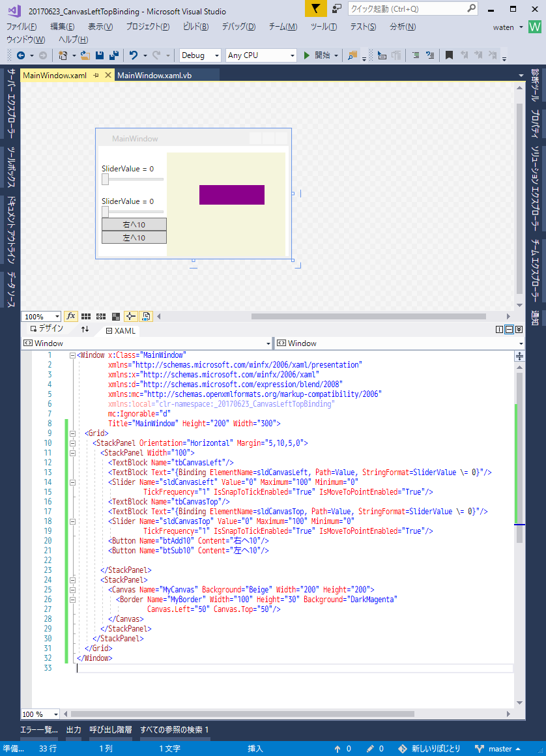Click the pending changes pencil in status bar
The width and height of the screenshot is (546, 756).
click(370, 749)
